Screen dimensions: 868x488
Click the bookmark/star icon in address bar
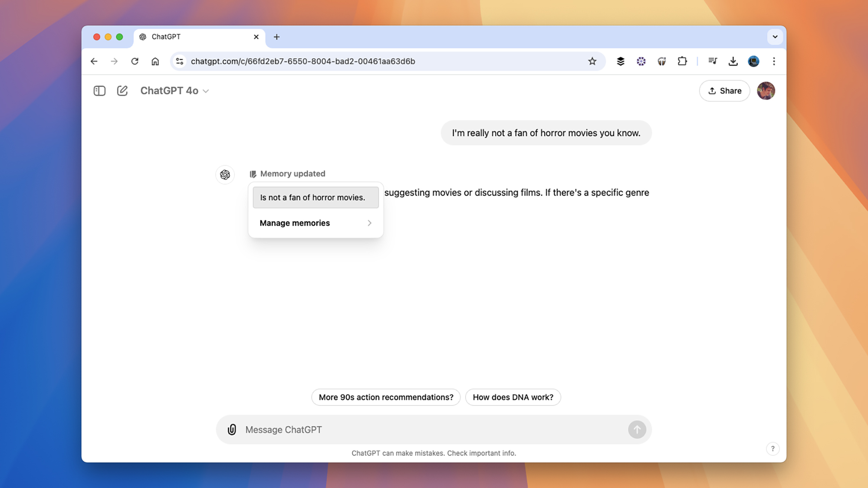(x=592, y=61)
